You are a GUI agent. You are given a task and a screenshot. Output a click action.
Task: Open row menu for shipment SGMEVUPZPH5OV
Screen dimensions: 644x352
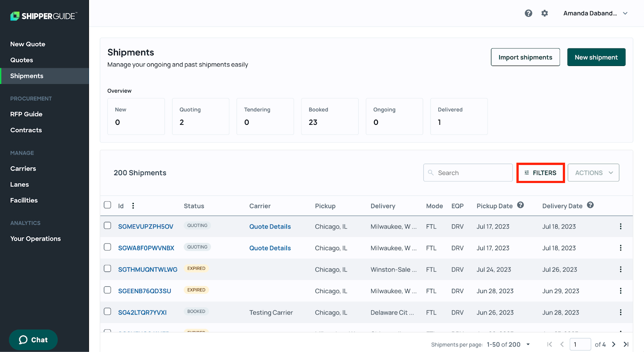point(620,226)
